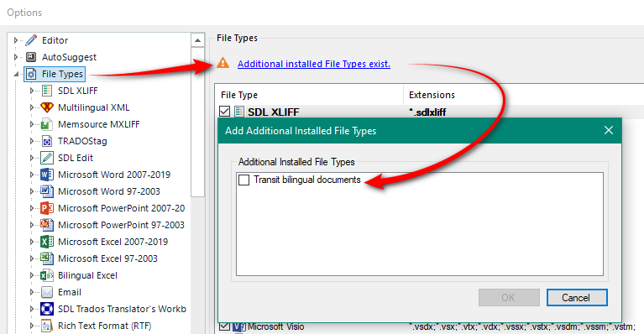Click tree scrollbar up arrow
This screenshot has height=334, width=644.
tap(197, 40)
